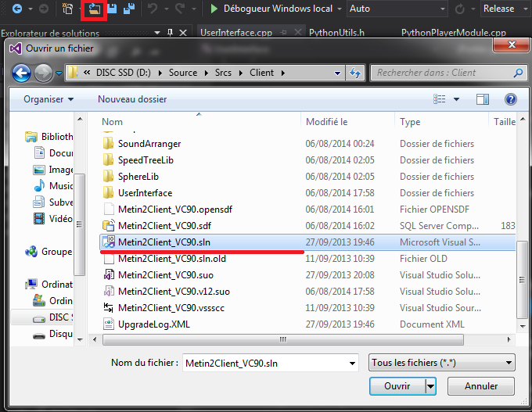Click the help question mark icon
This screenshot has width=532, height=412.
[x=511, y=99]
